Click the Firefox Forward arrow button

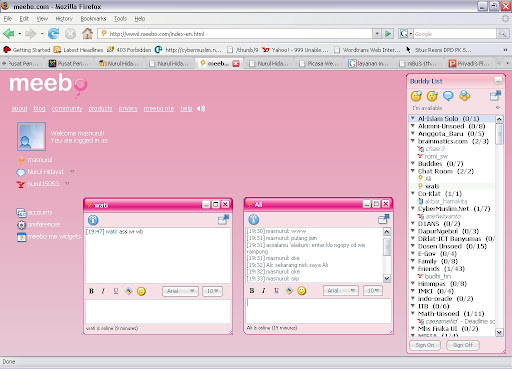coord(31,33)
